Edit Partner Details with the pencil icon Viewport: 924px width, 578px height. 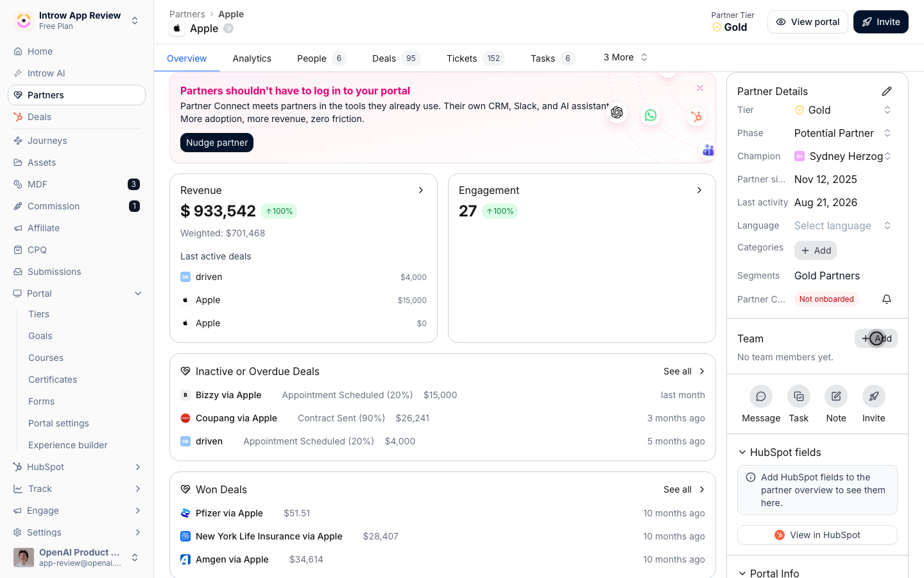[x=887, y=91]
